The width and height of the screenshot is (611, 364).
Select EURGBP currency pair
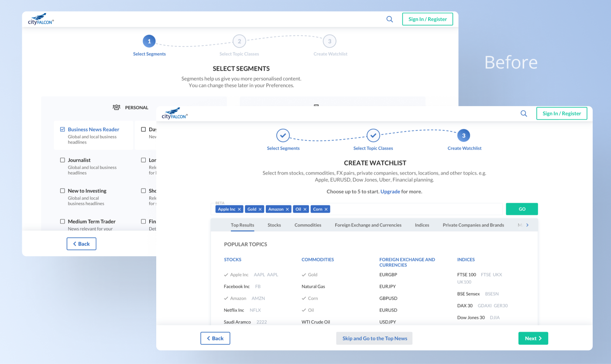click(x=388, y=275)
